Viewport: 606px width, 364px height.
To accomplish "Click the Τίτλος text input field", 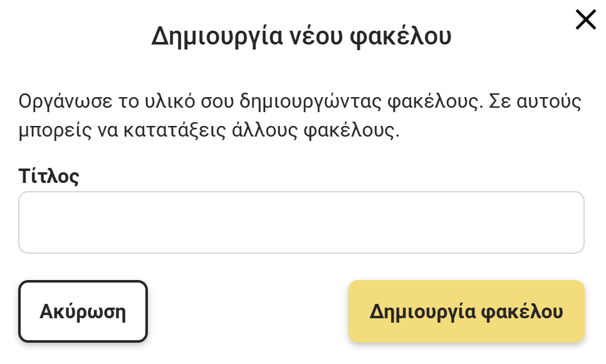I will tap(301, 222).
